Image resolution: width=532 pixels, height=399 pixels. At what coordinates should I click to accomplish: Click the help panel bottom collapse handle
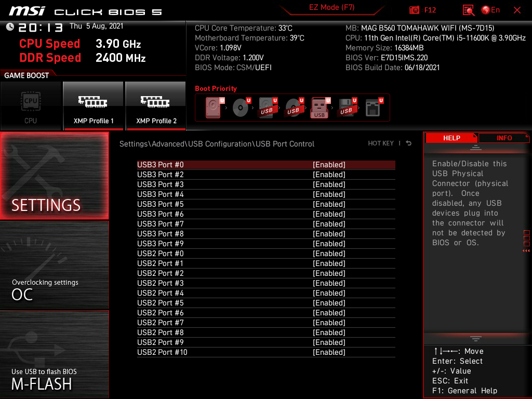476,339
